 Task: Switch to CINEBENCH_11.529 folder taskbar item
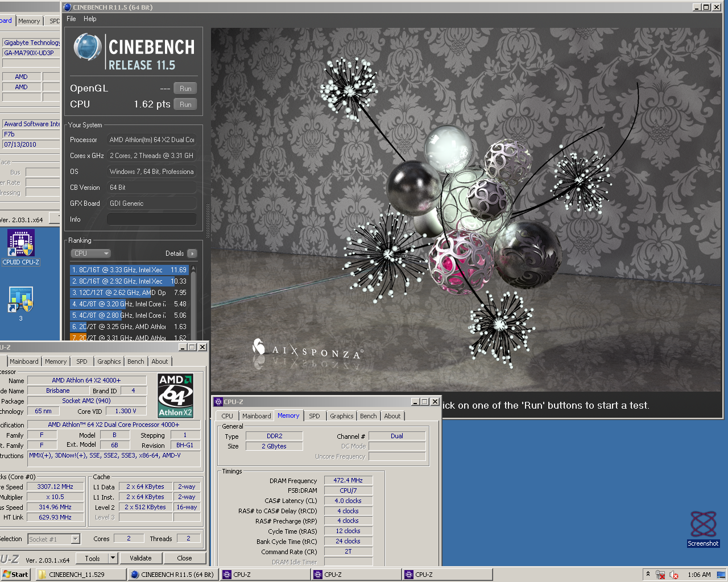(x=81, y=575)
